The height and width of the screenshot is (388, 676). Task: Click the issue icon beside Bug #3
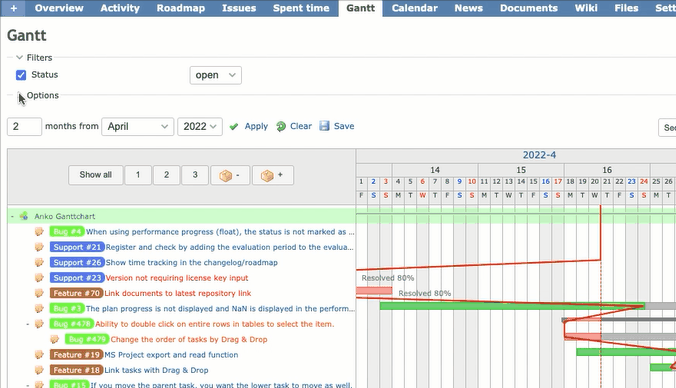(39, 309)
